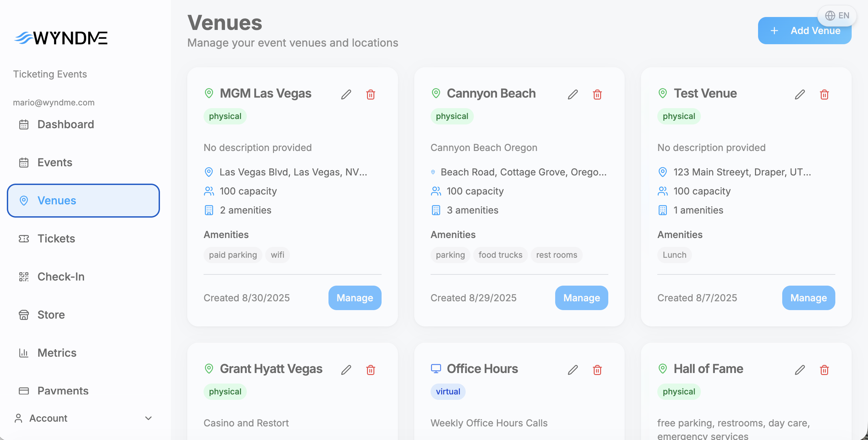Click the MGM Las Vegas location pin icon
This screenshot has width=868, height=440.
click(209, 93)
